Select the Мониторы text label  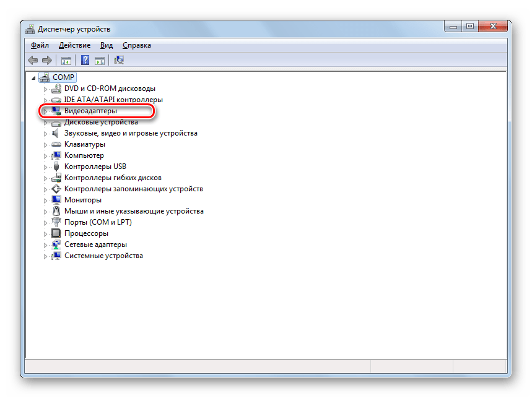coord(83,200)
